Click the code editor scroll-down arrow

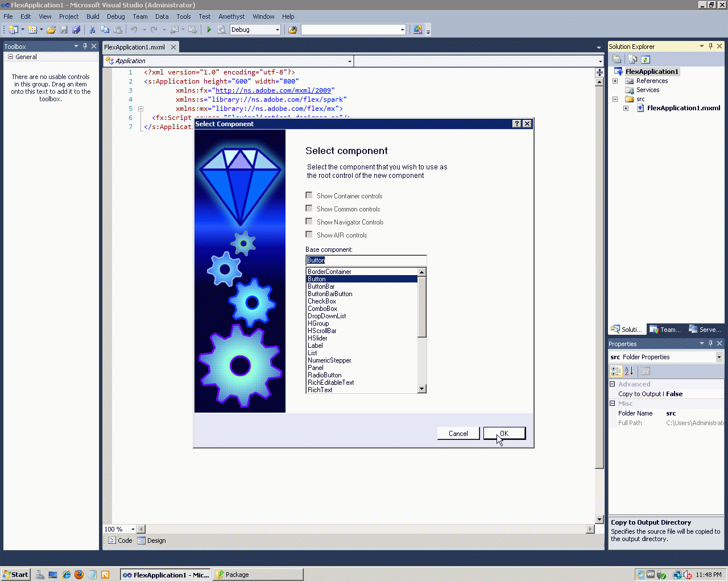pyautogui.click(x=599, y=519)
